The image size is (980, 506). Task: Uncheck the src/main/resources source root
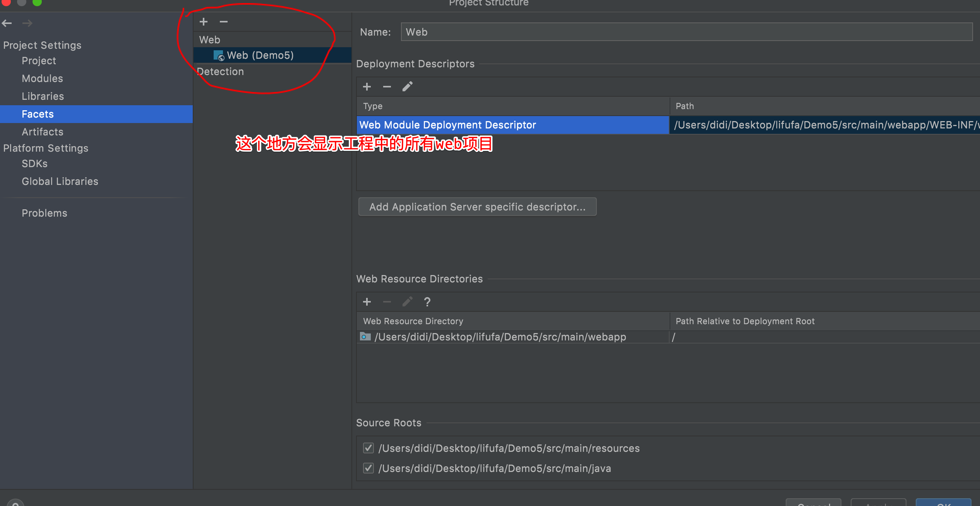(x=368, y=448)
